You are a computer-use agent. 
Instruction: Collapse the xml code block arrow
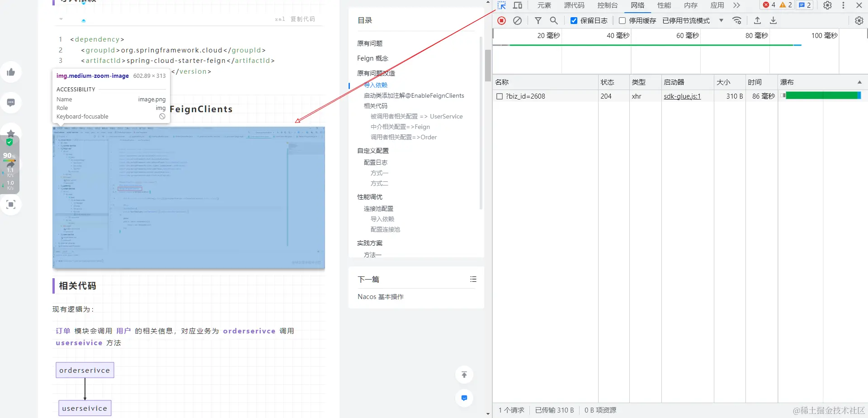(x=61, y=19)
